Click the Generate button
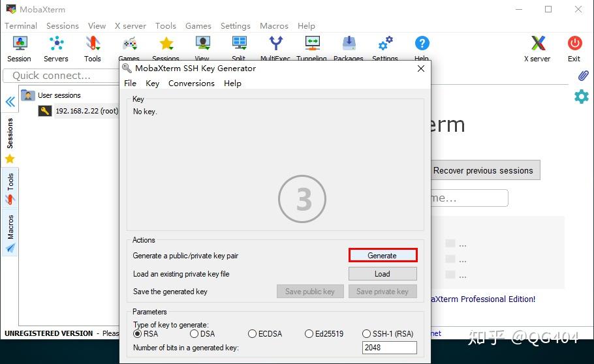Viewport: 594px width, 364px height. tap(382, 256)
